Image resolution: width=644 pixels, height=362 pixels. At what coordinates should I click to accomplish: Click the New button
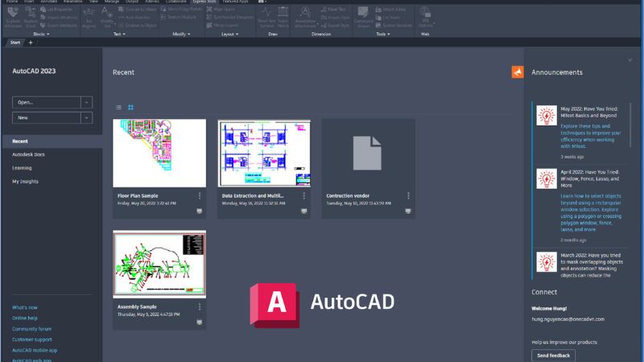tap(47, 117)
